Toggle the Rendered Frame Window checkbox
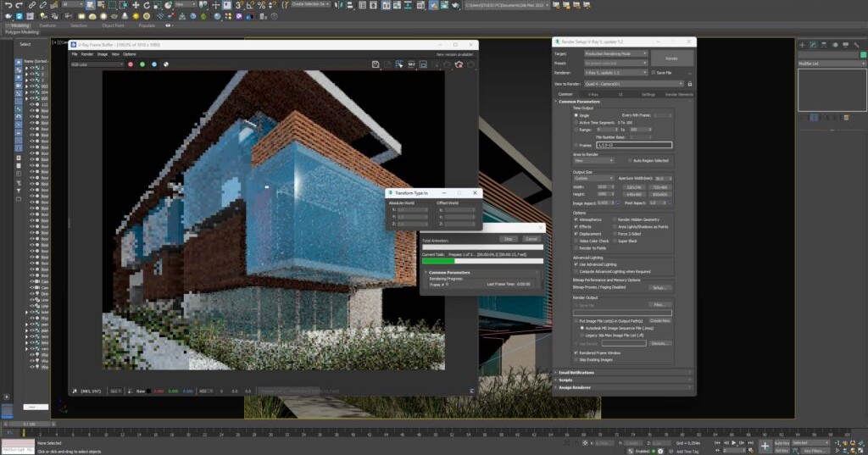868x455 pixels. pyautogui.click(x=576, y=352)
